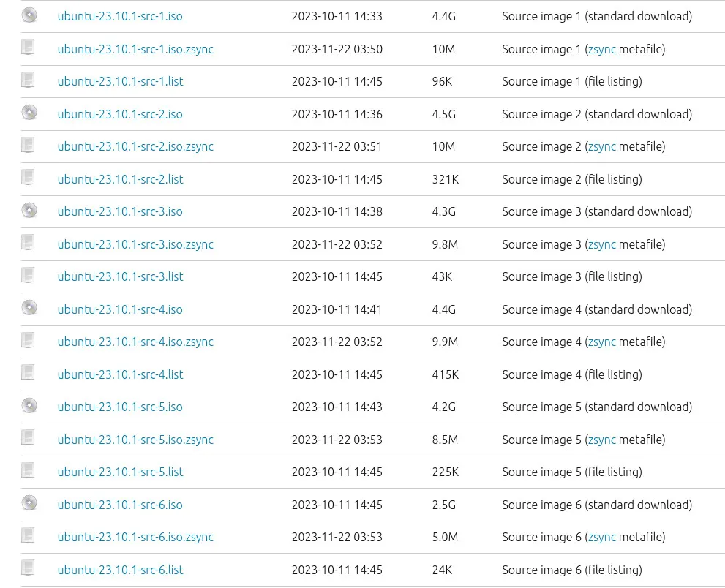Open ubuntu-23.10.1-src-4.iso.zsync link

point(135,342)
